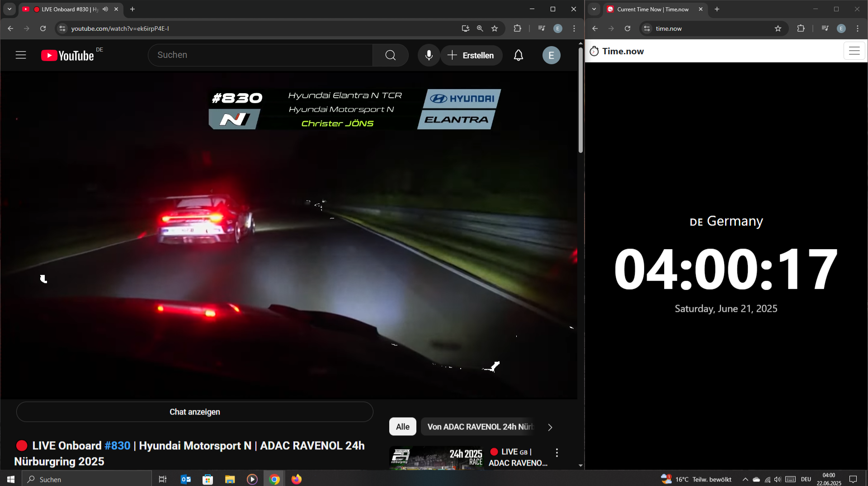Open volume control in system tray
The height and width of the screenshot is (486, 868).
tap(778, 479)
